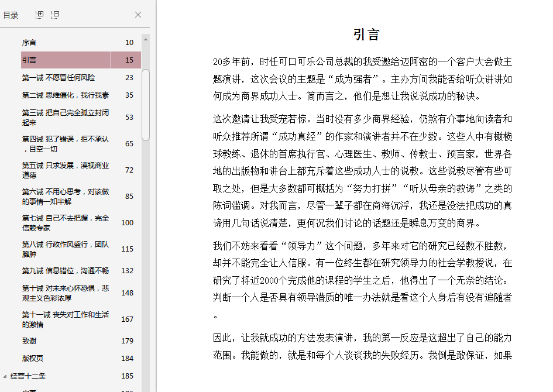Image resolution: width=553 pixels, height=392 pixels.
Task: Go to 第一诫 不愿冒任何风险
Action: [x=58, y=78]
